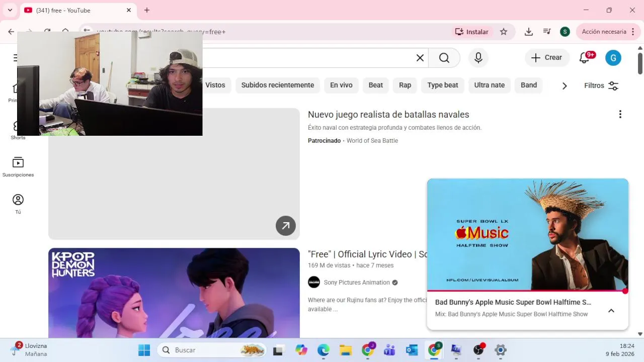Open the "Free" Official Lyric Video title
The width and height of the screenshot is (644, 362).
pyautogui.click(x=367, y=254)
